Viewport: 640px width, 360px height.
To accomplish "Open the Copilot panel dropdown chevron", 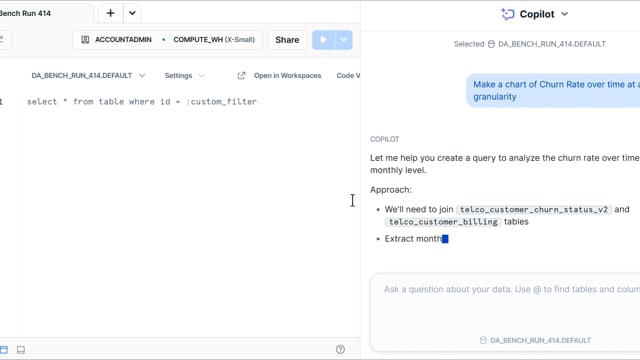I will point(564,14).
